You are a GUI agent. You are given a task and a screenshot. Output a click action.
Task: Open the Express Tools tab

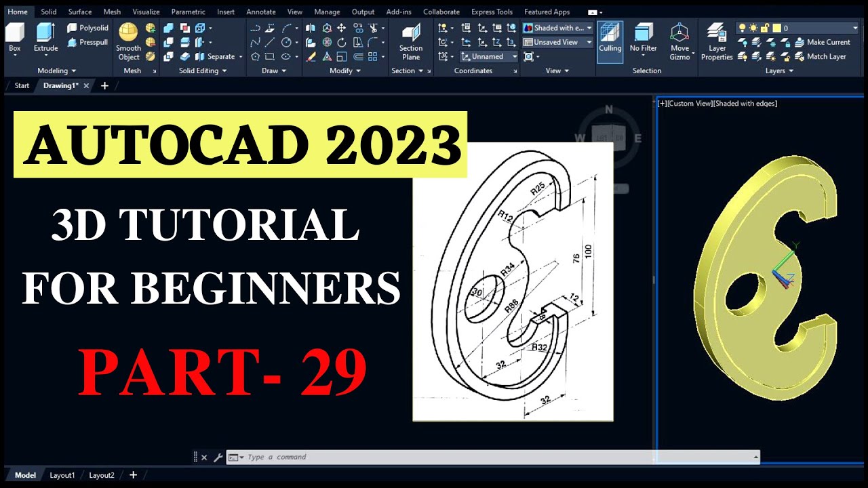pos(492,12)
